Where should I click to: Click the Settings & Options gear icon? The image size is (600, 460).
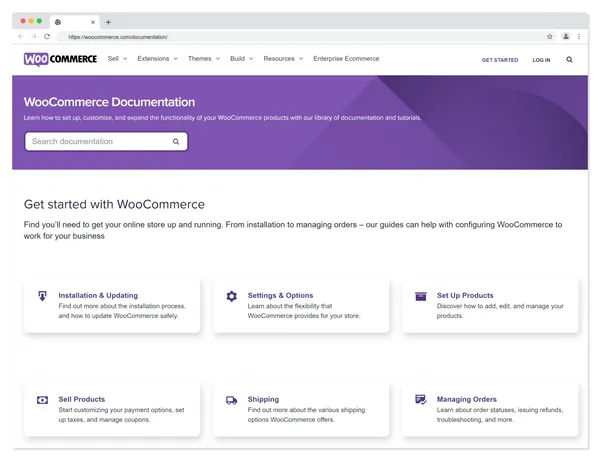[232, 296]
